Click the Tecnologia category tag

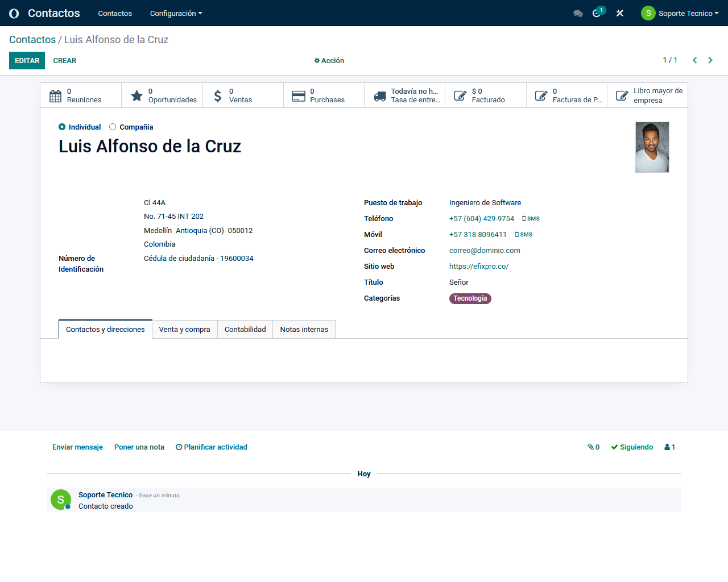click(470, 298)
